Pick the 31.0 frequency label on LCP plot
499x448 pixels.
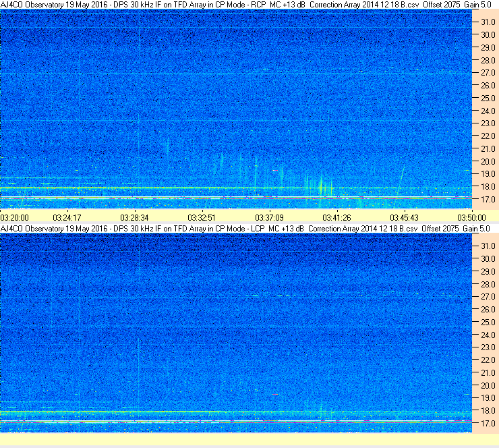488,246
